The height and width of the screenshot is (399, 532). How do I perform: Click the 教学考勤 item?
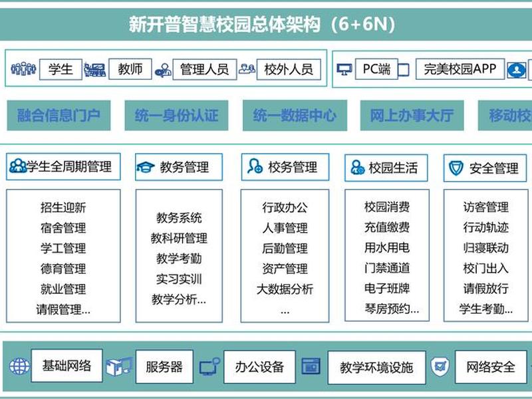click(179, 259)
